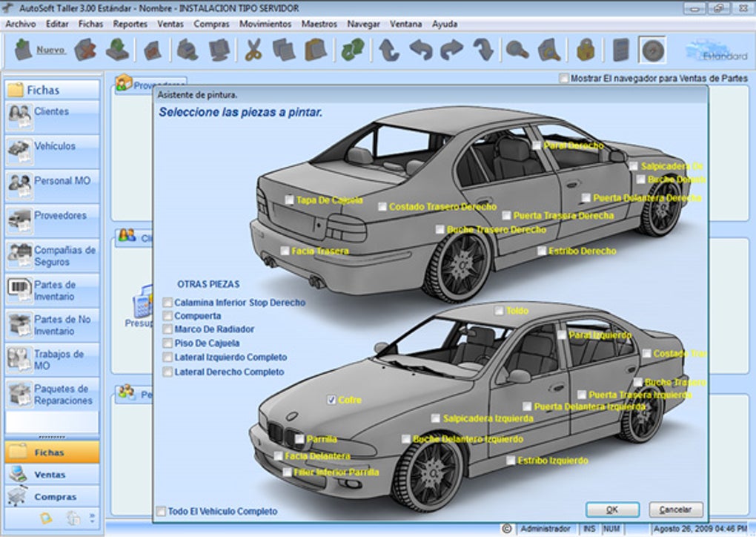756x537 pixels.
Task: Click the save green arrow toolbar icon
Action: coord(117,50)
